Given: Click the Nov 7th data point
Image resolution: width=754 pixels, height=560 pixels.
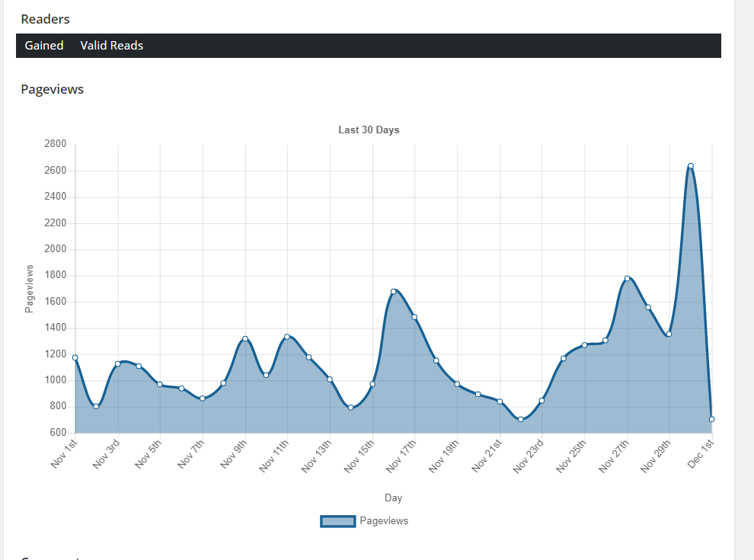Looking at the screenshot, I should click(x=203, y=398).
